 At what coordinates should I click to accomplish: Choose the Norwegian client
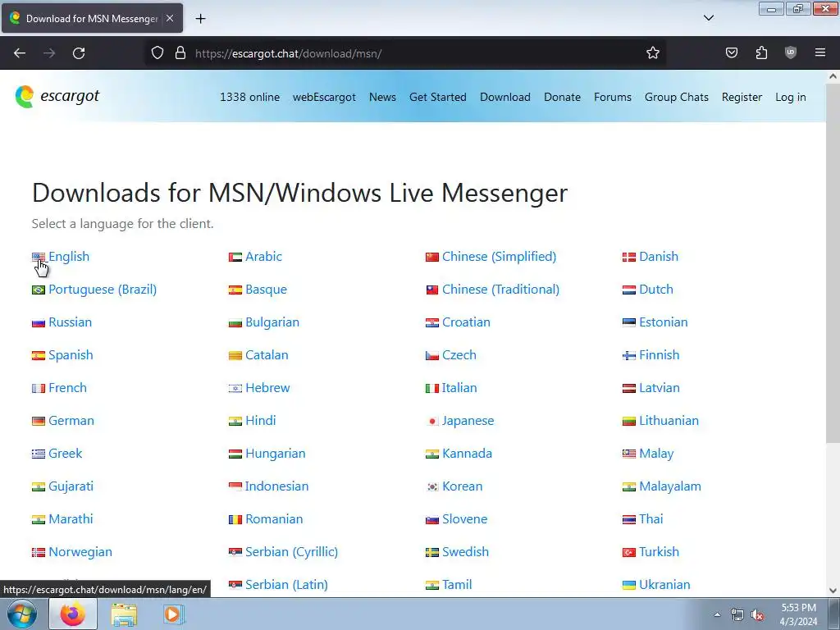click(80, 552)
